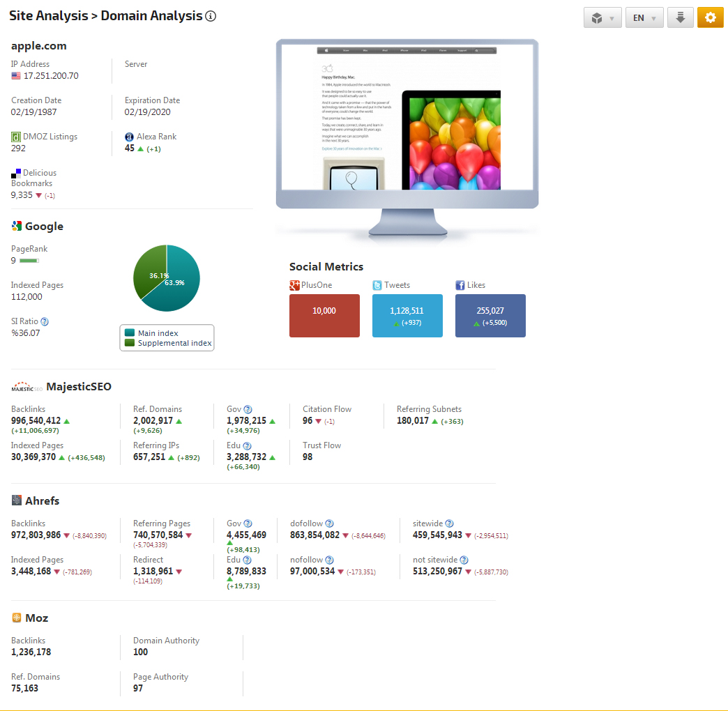Click the info icon beside Domain Analysis

pos(211,16)
